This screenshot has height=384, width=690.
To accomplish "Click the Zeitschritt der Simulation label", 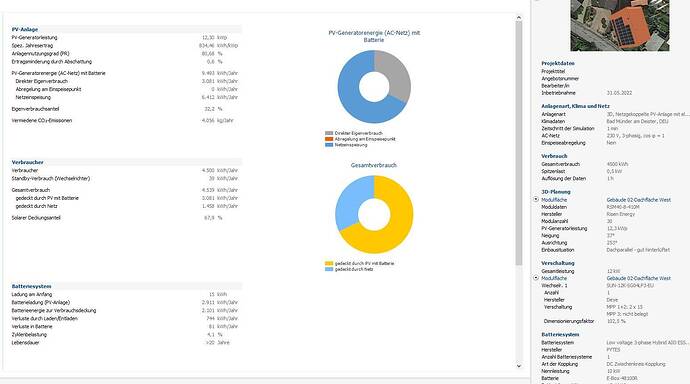I will (568, 128).
